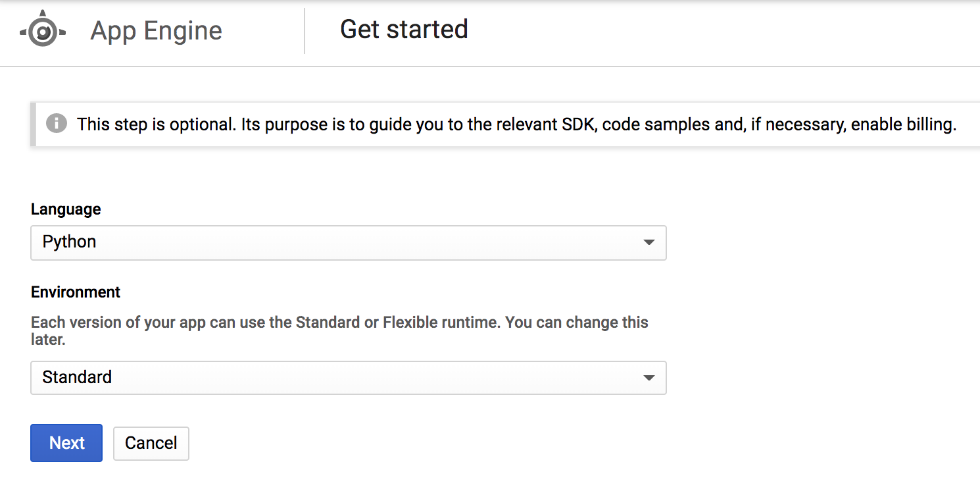Click the "code samples" text in the banner

point(650,124)
